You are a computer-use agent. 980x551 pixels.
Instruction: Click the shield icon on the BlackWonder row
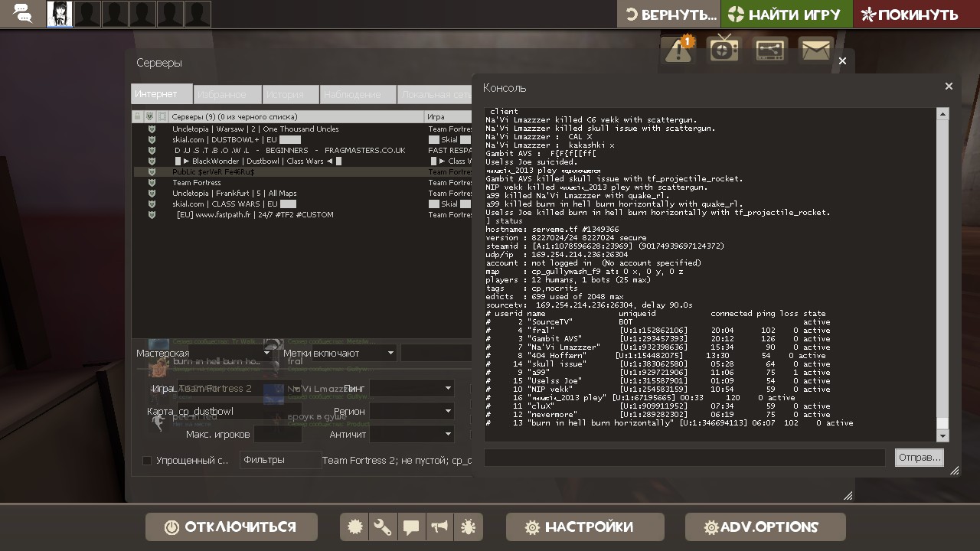(x=152, y=161)
